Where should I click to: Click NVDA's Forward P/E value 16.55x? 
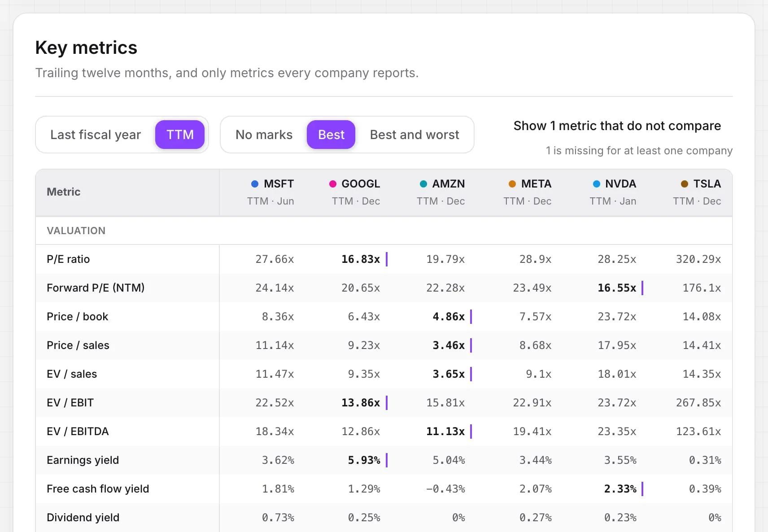(617, 288)
